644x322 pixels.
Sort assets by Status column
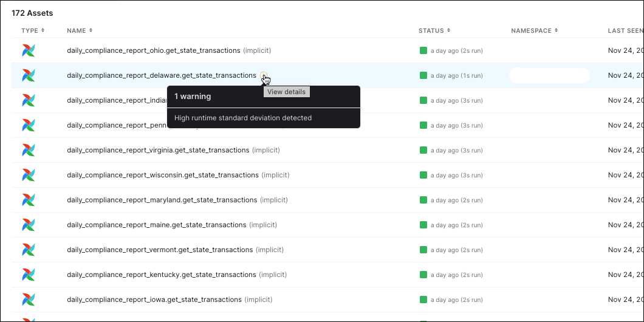click(x=434, y=30)
